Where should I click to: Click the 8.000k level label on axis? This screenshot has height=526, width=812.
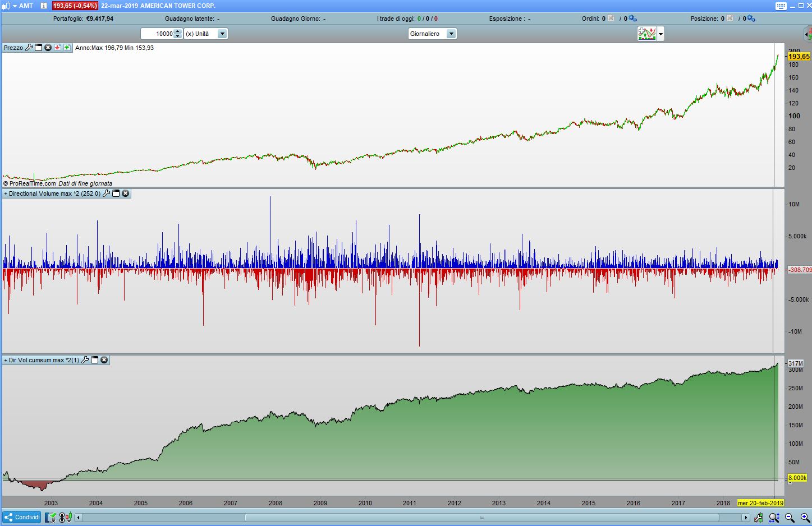click(797, 478)
